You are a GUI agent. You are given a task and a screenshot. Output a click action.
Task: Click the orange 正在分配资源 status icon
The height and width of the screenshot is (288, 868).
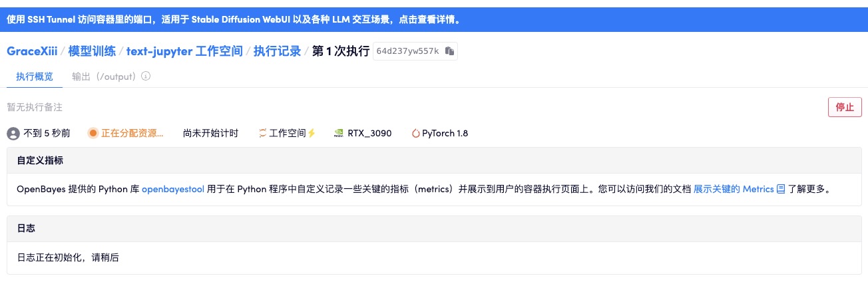[x=93, y=133]
